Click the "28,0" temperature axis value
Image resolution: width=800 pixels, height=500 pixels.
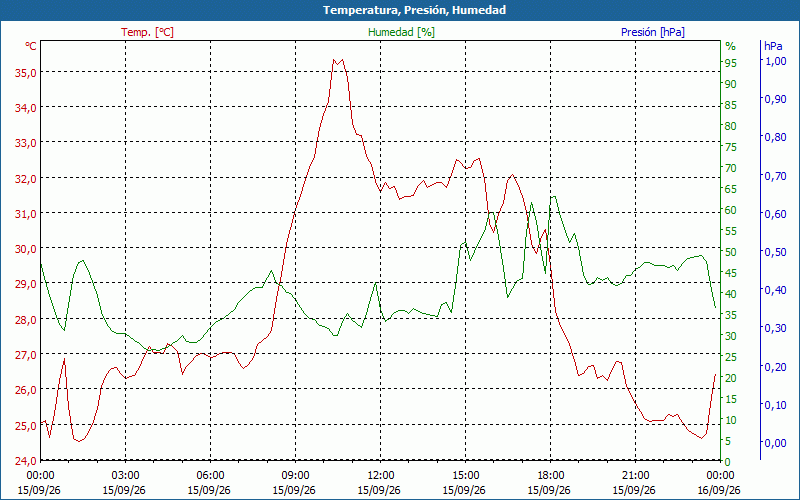tap(26, 319)
